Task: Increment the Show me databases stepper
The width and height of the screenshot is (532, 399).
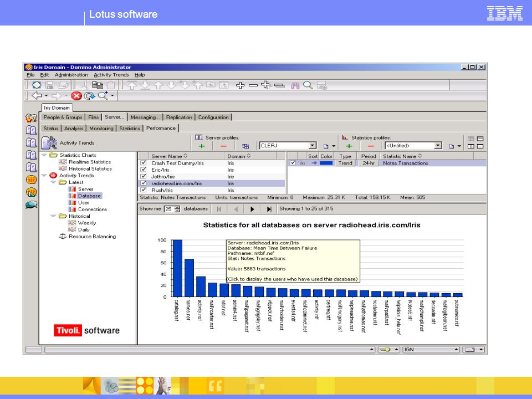Action: click(x=177, y=207)
